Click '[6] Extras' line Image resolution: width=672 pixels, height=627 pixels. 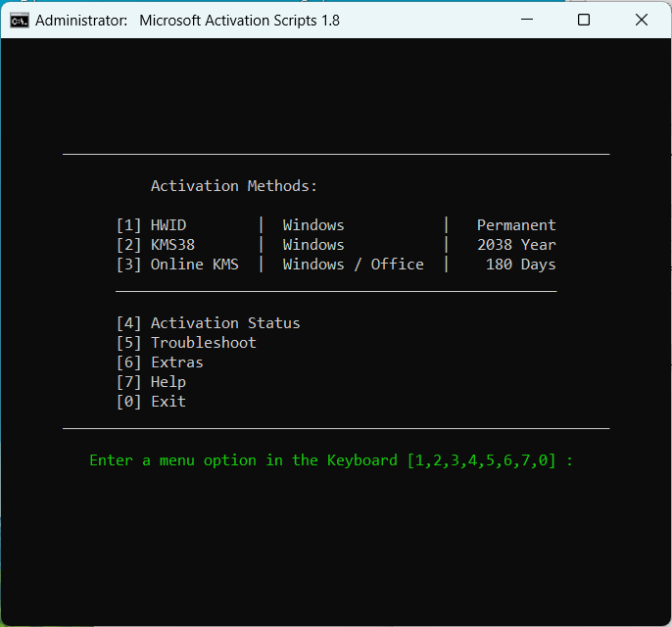point(160,362)
